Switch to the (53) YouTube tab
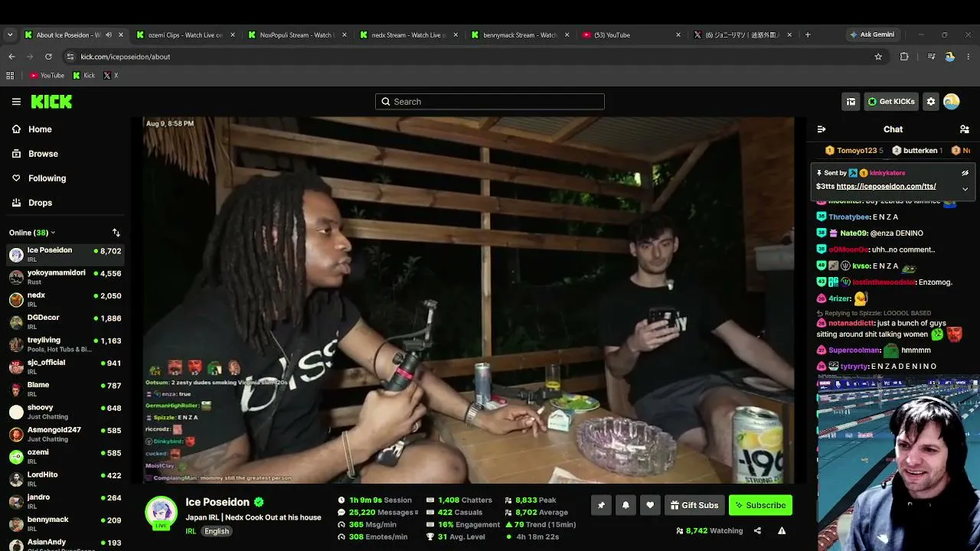Viewport: 980px width, 551px height. pyautogui.click(x=631, y=34)
